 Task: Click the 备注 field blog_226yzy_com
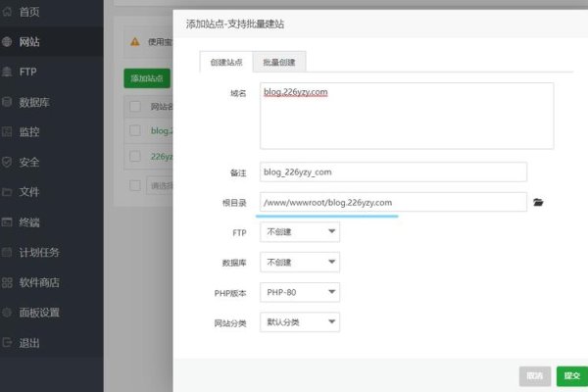(x=393, y=171)
